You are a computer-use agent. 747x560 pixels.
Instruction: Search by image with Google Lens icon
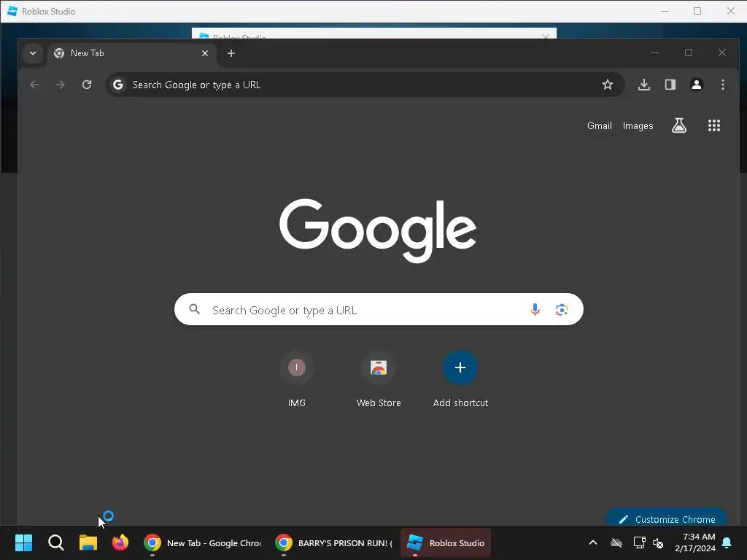point(562,309)
